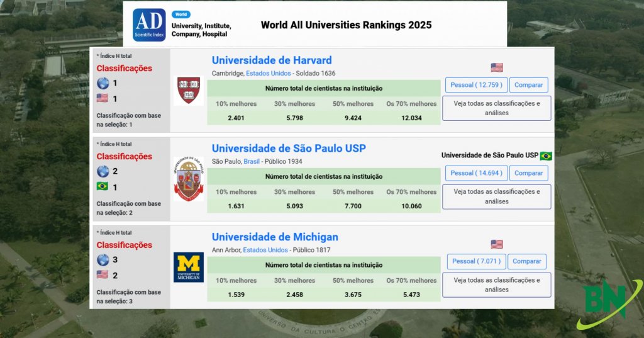Screen dimensions: 644x338
Task: Click Michigan 50% melhores value 3.675
Action: coord(353,295)
